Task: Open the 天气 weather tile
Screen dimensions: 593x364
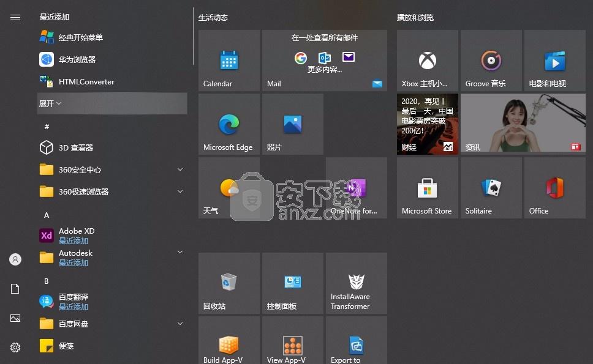Action: pyautogui.click(x=229, y=188)
